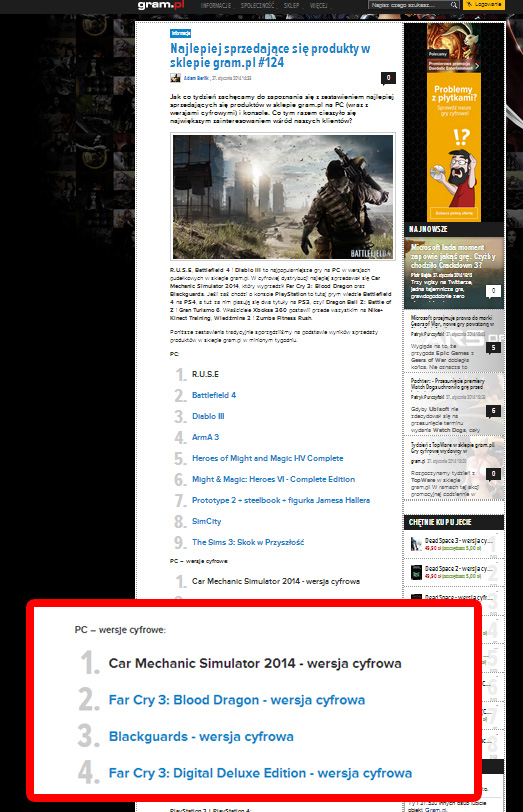Open the Więcej menu
This screenshot has height=812, width=523.
coord(318,5)
